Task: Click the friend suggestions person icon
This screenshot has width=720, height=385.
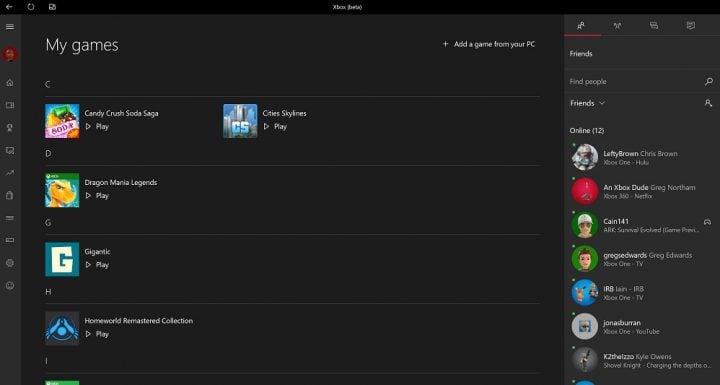Action: pyautogui.click(x=708, y=103)
